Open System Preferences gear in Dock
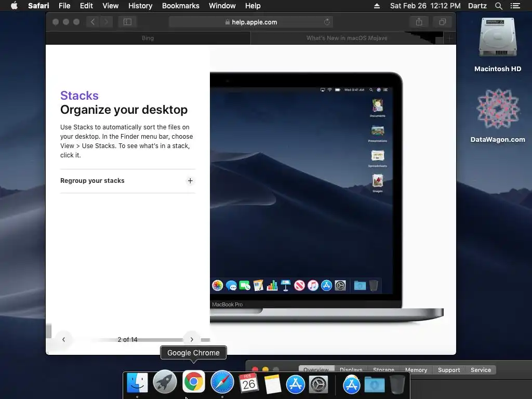Image resolution: width=532 pixels, height=399 pixels. tap(318, 384)
